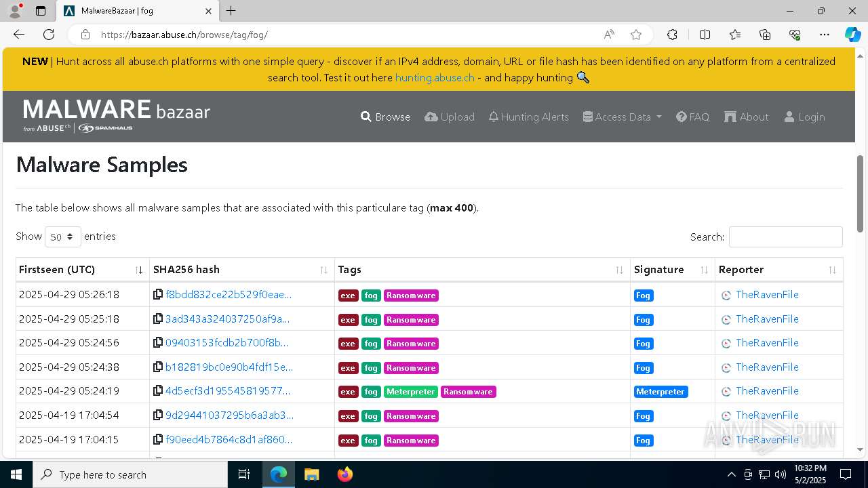The width and height of the screenshot is (868, 488).
Task: Open TheRavenFile reporter on first row
Action: (767, 295)
